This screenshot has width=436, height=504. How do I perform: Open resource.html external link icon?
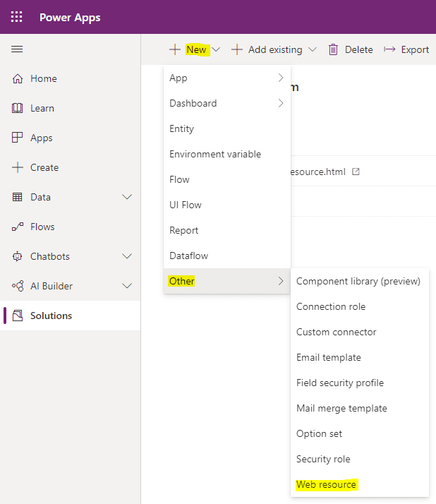pos(356,172)
